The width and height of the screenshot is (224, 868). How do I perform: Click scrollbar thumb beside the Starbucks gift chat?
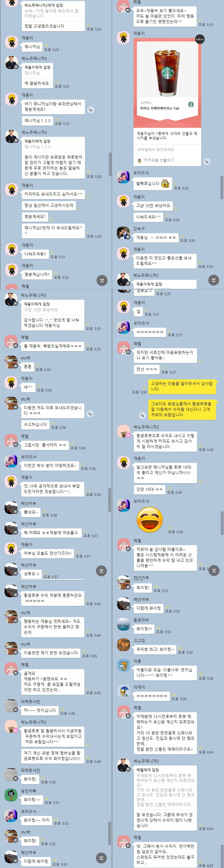tap(222, 187)
